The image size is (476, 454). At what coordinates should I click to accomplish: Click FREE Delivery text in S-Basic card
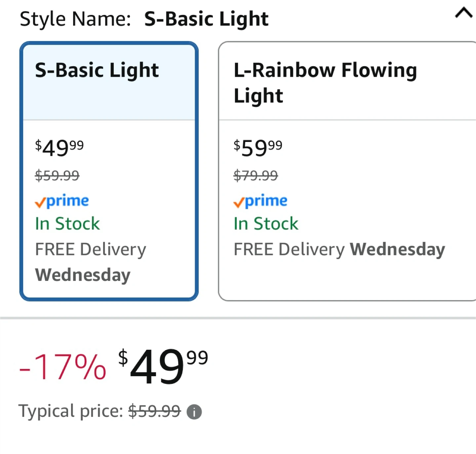click(91, 250)
